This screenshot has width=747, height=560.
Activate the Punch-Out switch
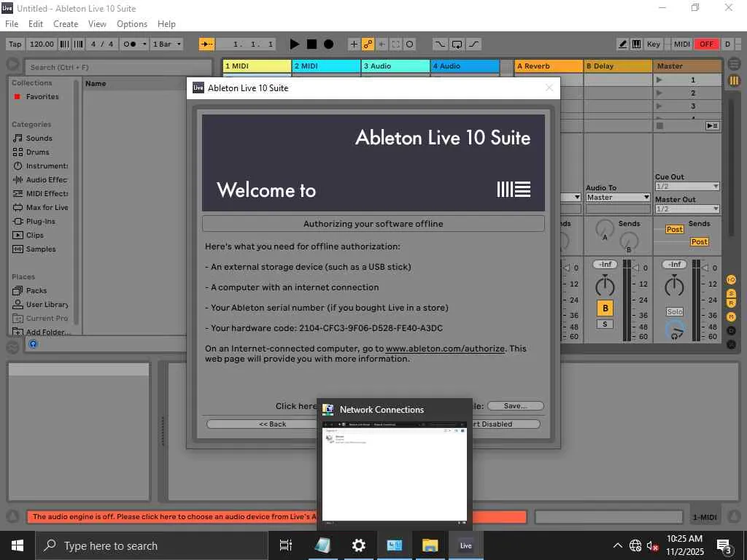click(473, 44)
